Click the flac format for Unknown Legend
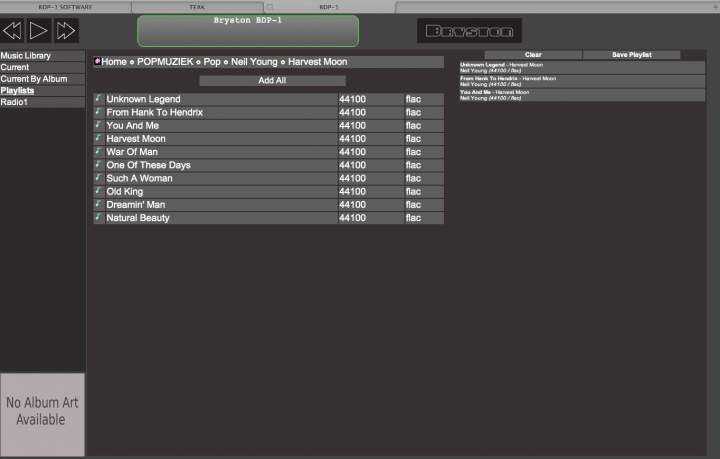 [x=413, y=99]
